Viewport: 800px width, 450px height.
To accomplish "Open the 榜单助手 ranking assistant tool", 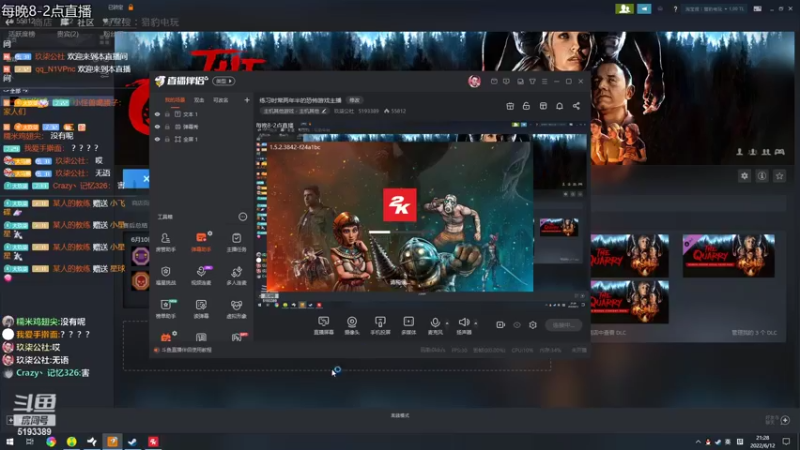I will tap(165, 309).
